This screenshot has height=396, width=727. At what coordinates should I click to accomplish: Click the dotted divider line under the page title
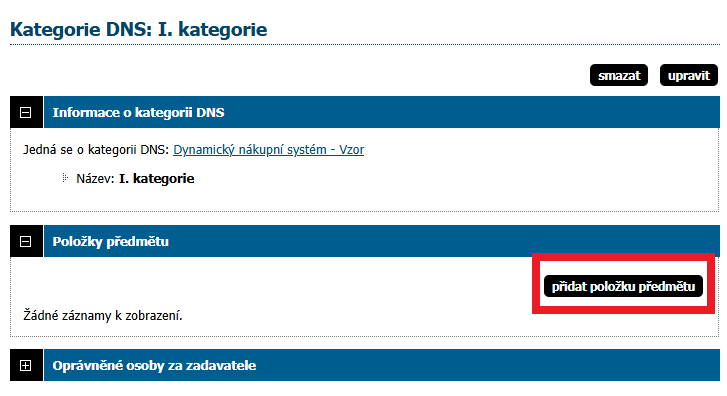tap(365, 45)
